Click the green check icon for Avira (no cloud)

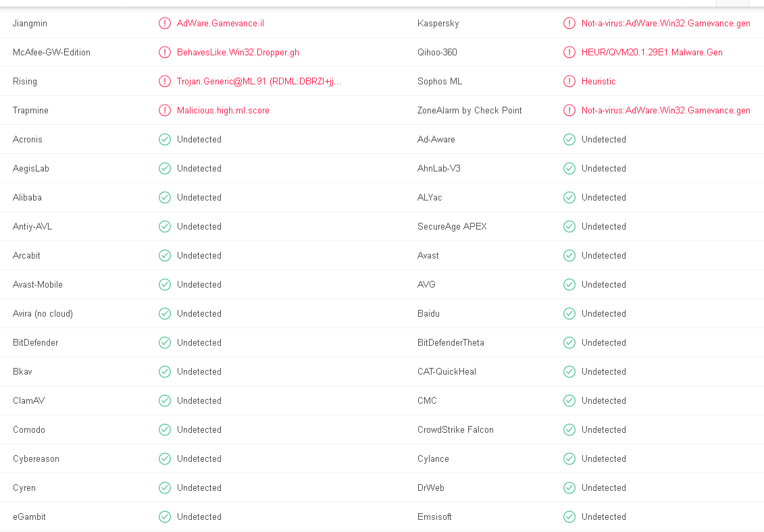[x=165, y=313]
